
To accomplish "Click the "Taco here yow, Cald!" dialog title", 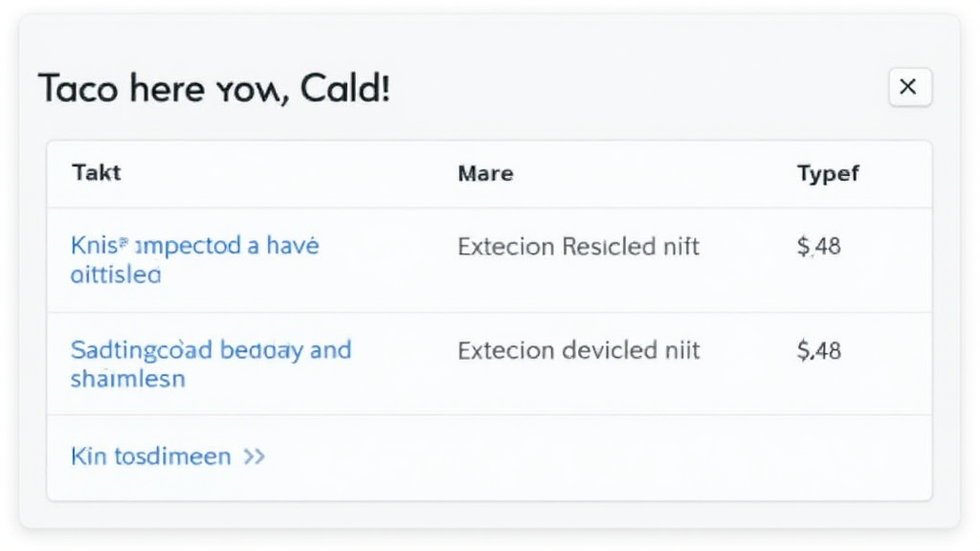I will pos(213,89).
